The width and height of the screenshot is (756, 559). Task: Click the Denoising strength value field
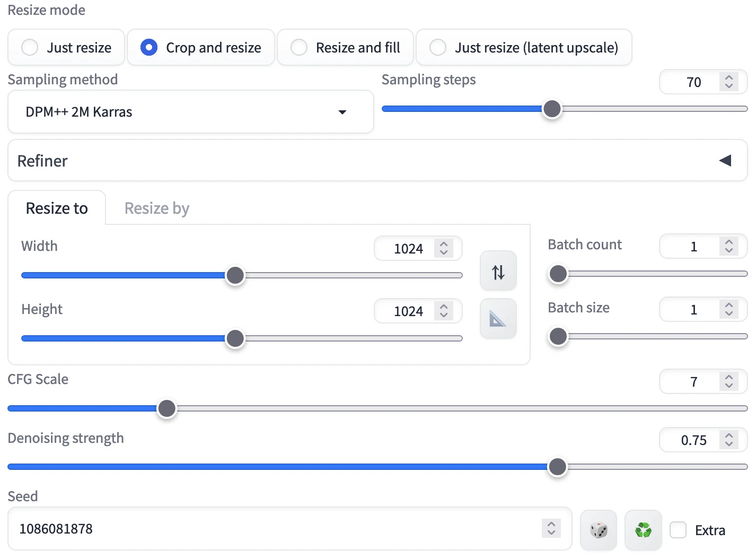coord(703,440)
